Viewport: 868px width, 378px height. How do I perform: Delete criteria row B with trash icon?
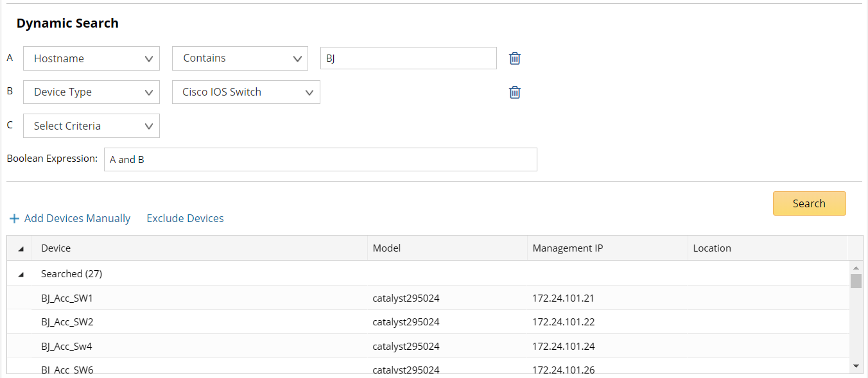515,92
